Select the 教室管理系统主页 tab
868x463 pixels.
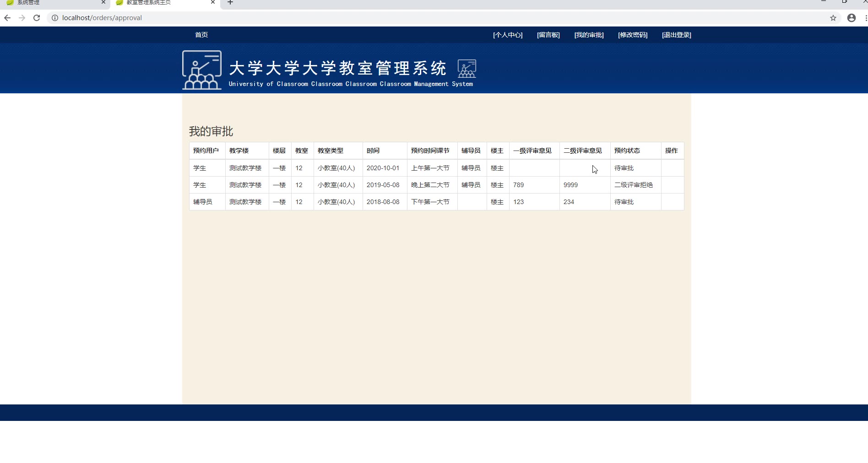coord(165,3)
